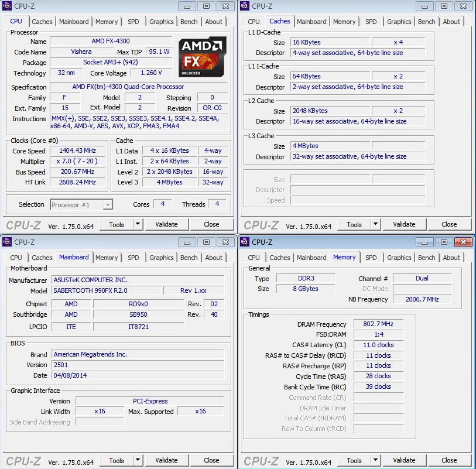Go to Bench tab in Mainboard window
Screen dimensions: 476x469
(x=189, y=258)
